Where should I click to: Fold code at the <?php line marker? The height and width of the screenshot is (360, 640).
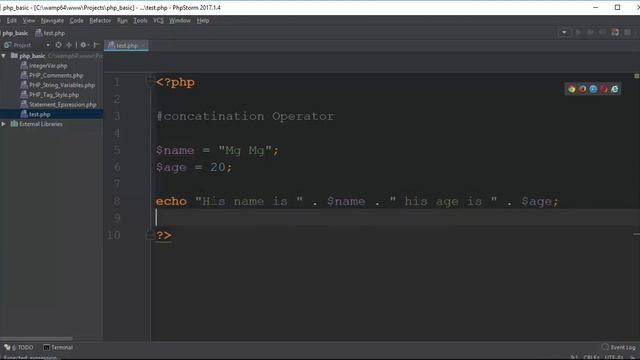tap(150, 82)
